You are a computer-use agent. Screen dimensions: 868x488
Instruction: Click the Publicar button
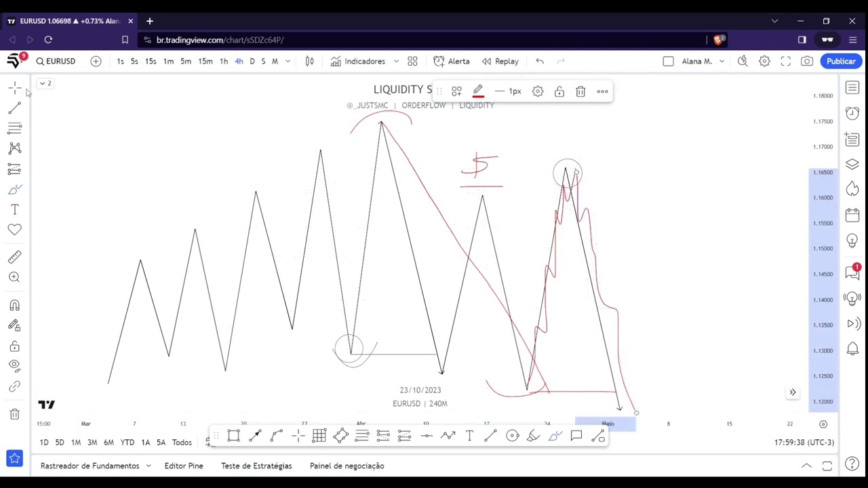click(841, 61)
